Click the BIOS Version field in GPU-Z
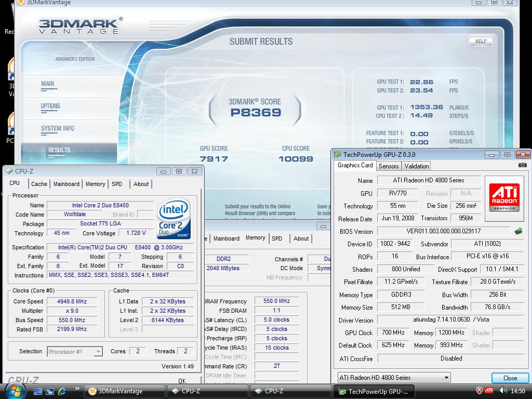 tap(444, 231)
